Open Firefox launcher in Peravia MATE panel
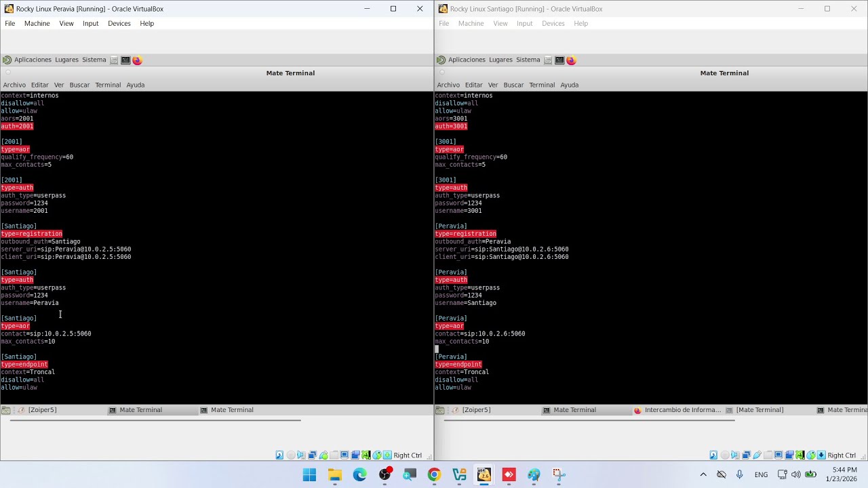 [137, 60]
